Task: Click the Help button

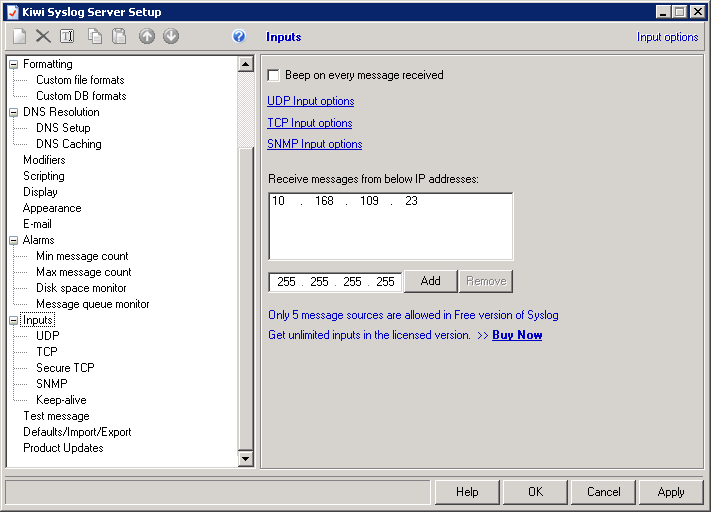Action: pos(467,492)
